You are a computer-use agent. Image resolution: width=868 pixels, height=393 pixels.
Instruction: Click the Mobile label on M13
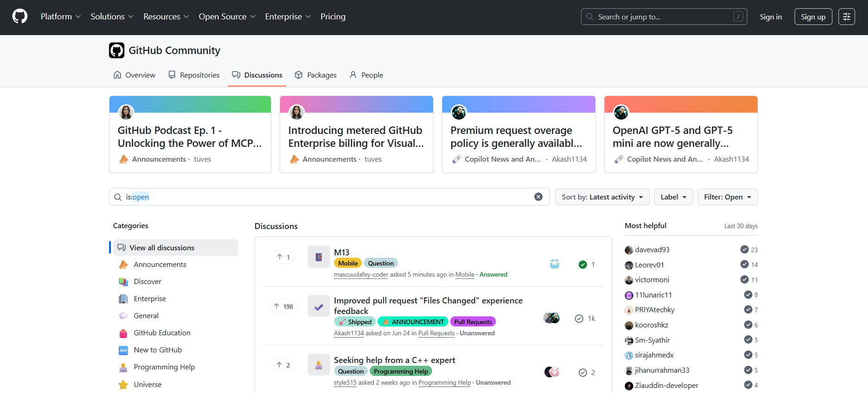tap(348, 263)
